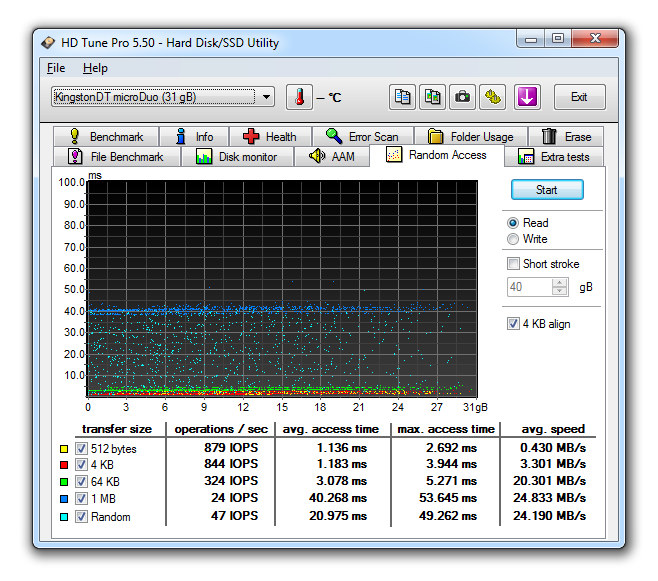Open the options wrench icon
The height and width of the screenshot is (581, 658).
point(493,97)
